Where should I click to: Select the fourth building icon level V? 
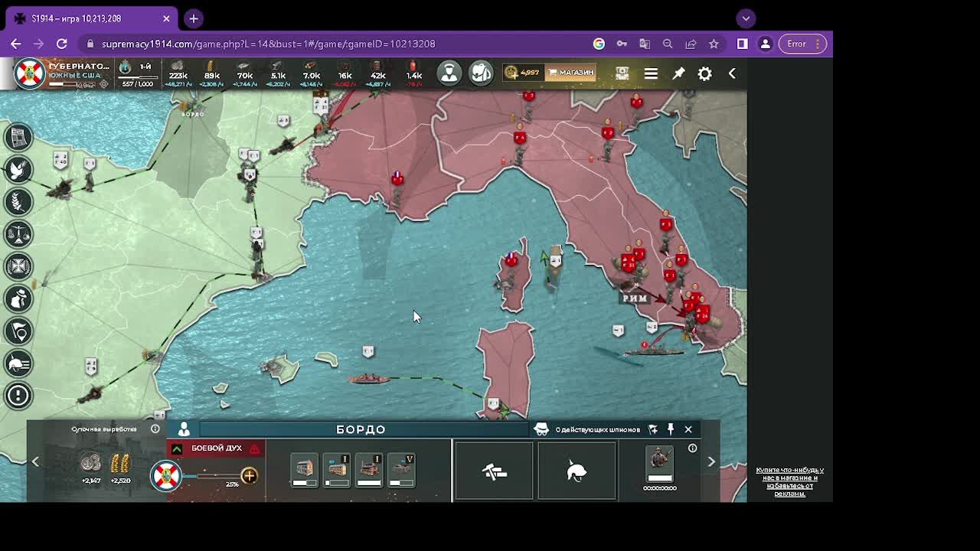click(401, 470)
